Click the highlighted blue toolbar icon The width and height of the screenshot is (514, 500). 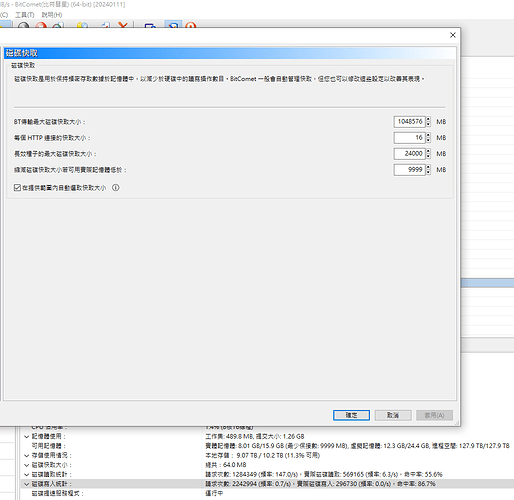[173, 24]
